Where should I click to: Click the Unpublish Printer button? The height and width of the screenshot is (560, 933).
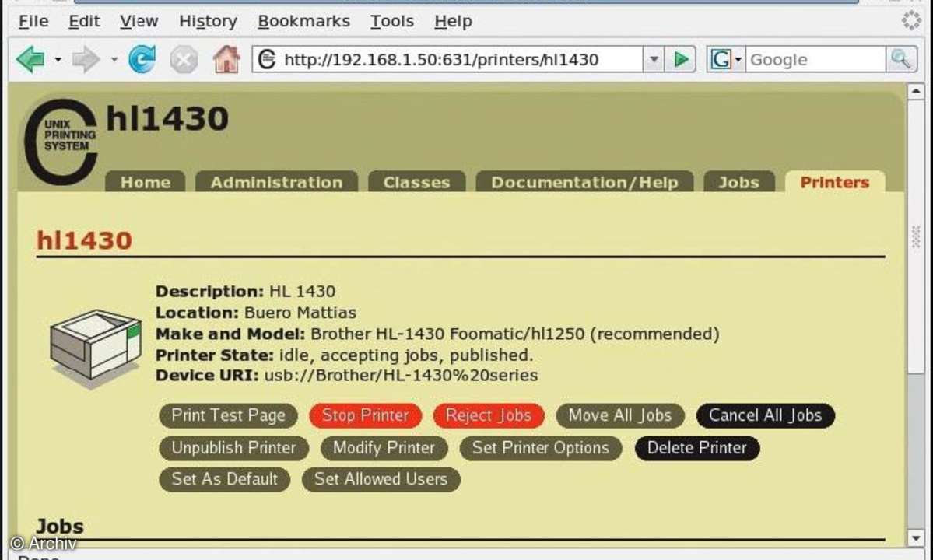pos(234,448)
